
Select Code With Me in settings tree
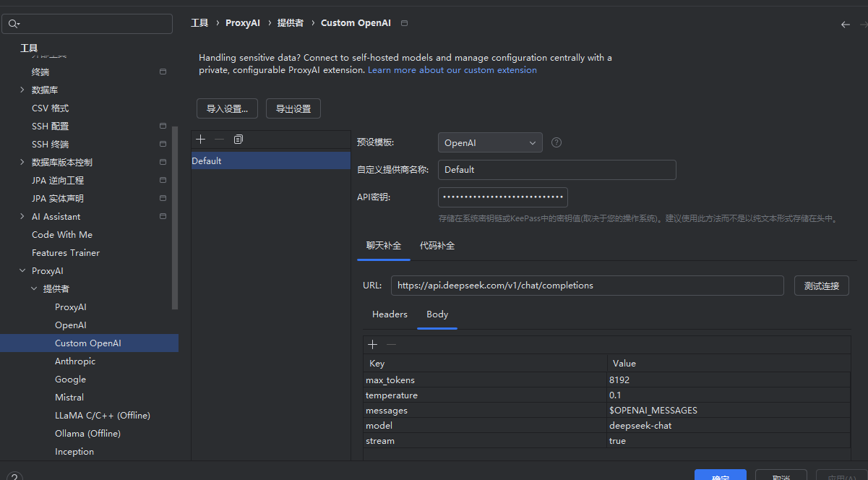click(x=62, y=235)
